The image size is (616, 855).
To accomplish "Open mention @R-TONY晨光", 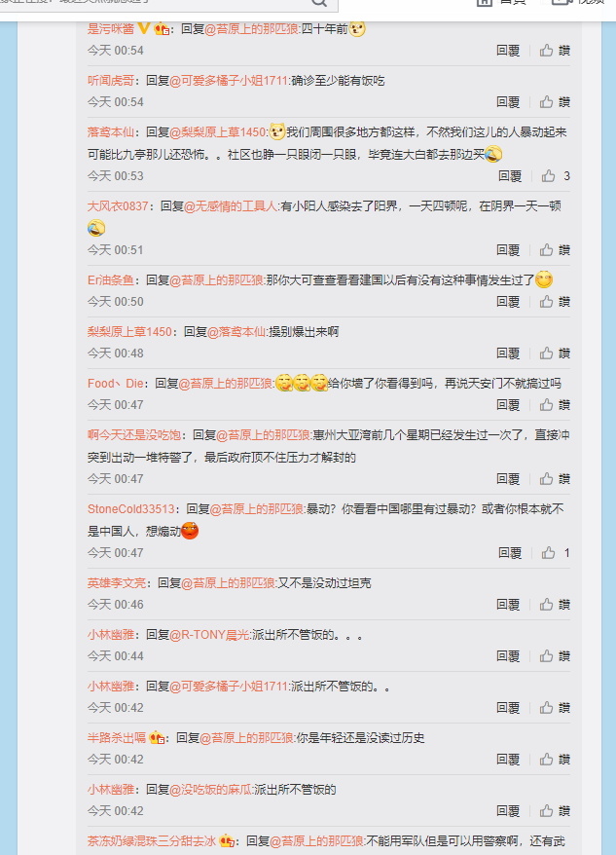I will click(x=209, y=635).
